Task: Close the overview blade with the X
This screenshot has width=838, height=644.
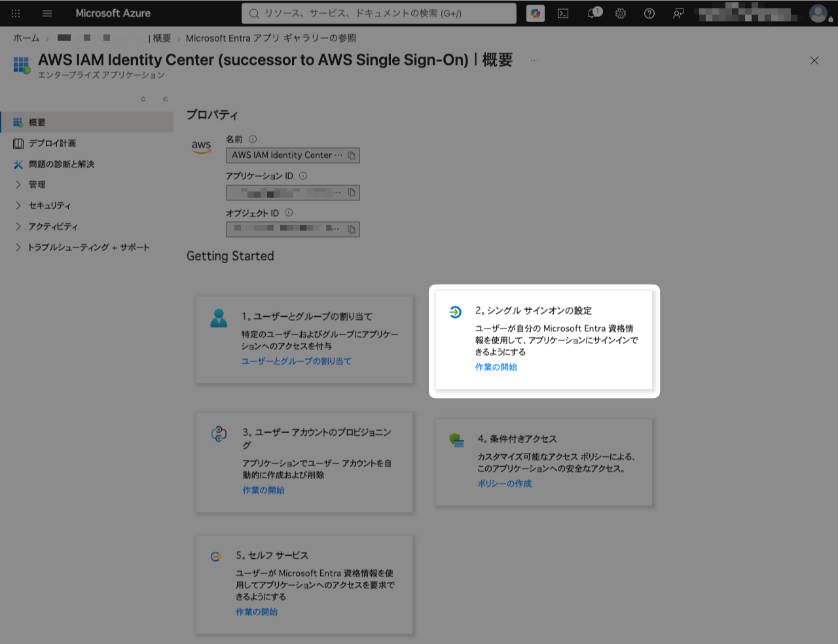Action: click(814, 61)
